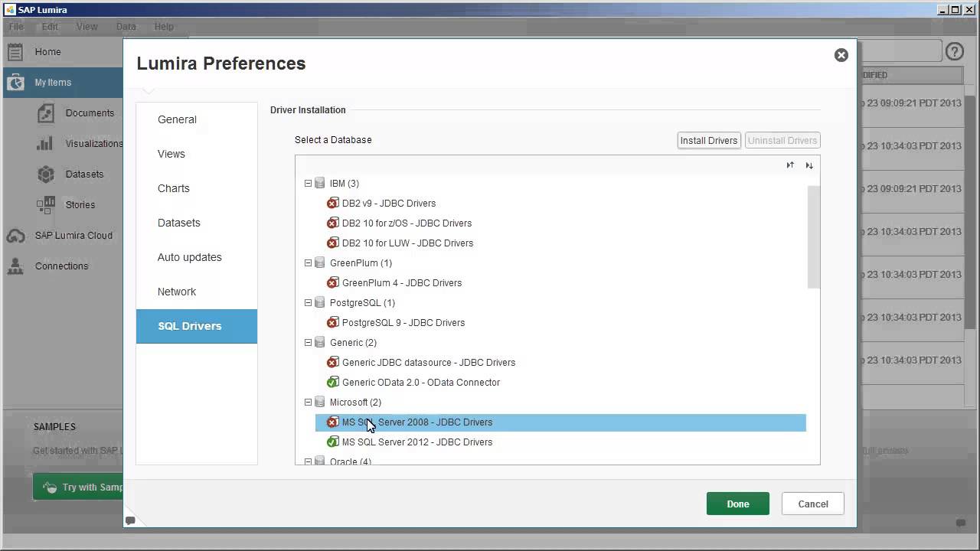Image resolution: width=980 pixels, height=551 pixels.
Task: Click the Cancel button
Action: [x=813, y=504]
